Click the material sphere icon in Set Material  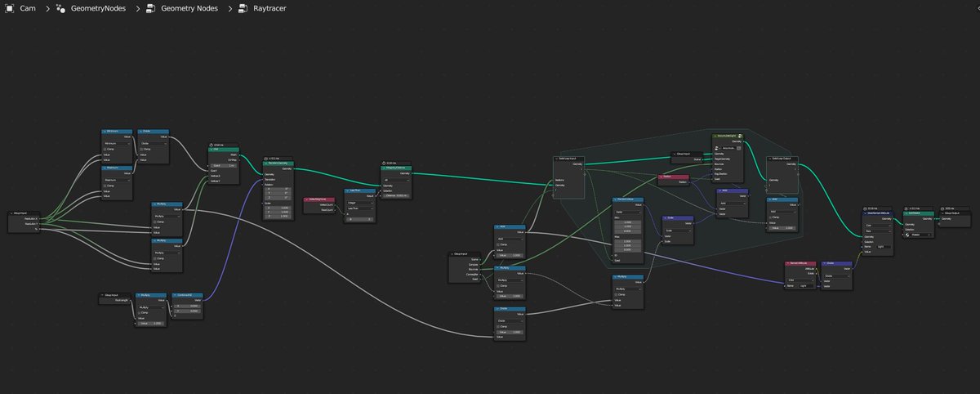[x=907, y=235]
